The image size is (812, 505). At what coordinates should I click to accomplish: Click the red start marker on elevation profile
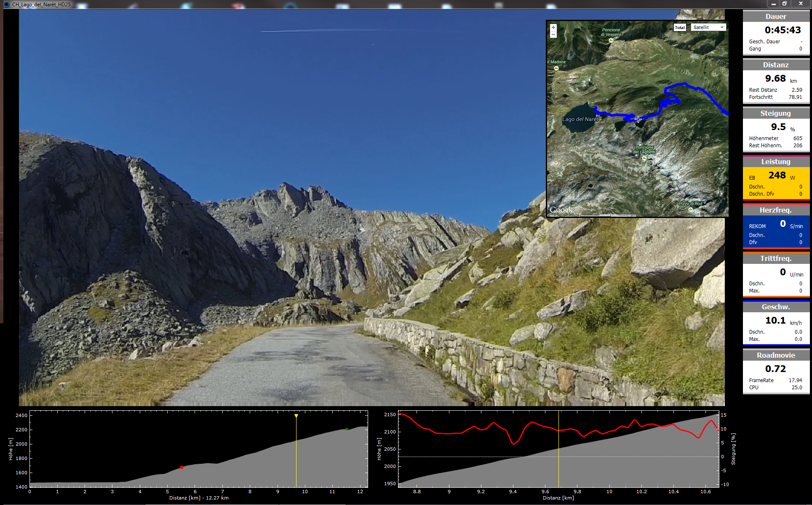pos(182,467)
